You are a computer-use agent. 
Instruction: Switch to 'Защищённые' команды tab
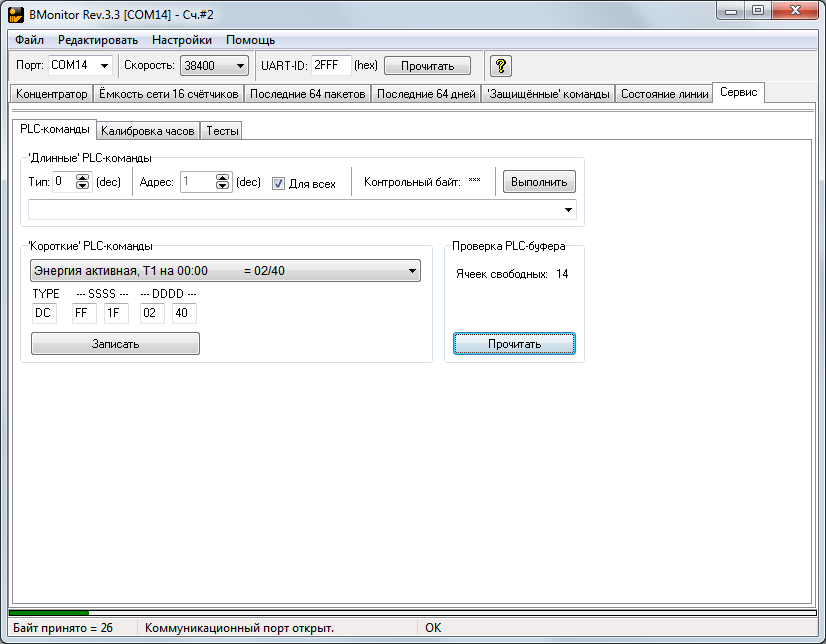(548, 94)
